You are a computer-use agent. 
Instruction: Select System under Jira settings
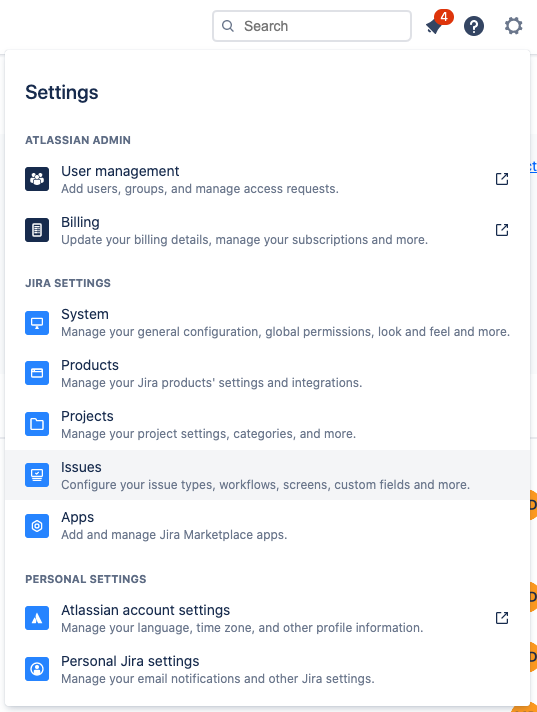coord(267,322)
